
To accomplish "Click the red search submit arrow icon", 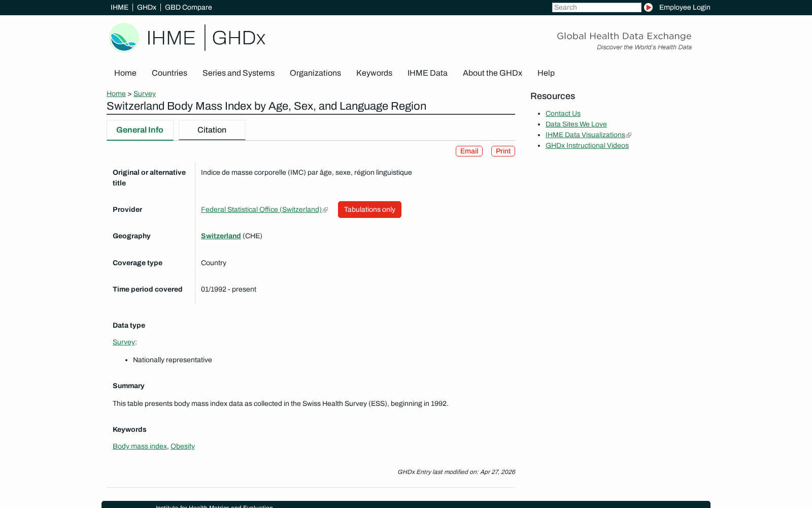I will click(648, 7).
